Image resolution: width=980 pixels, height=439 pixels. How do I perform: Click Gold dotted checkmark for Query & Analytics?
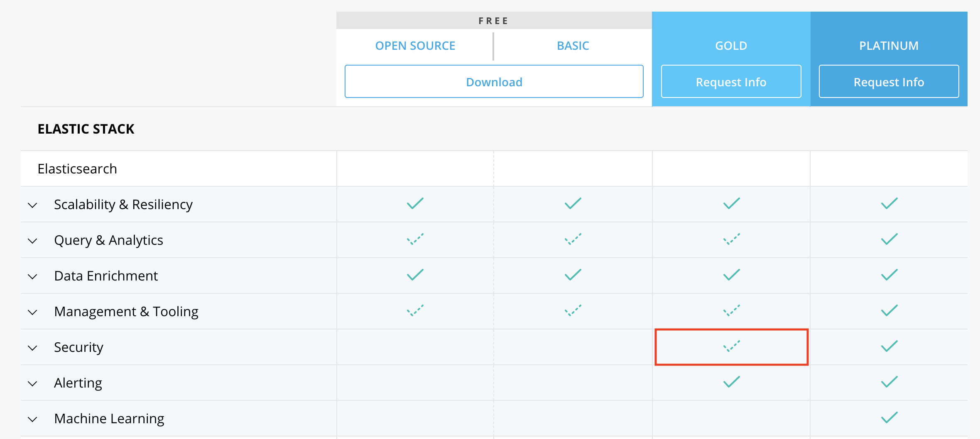click(732, 239)
